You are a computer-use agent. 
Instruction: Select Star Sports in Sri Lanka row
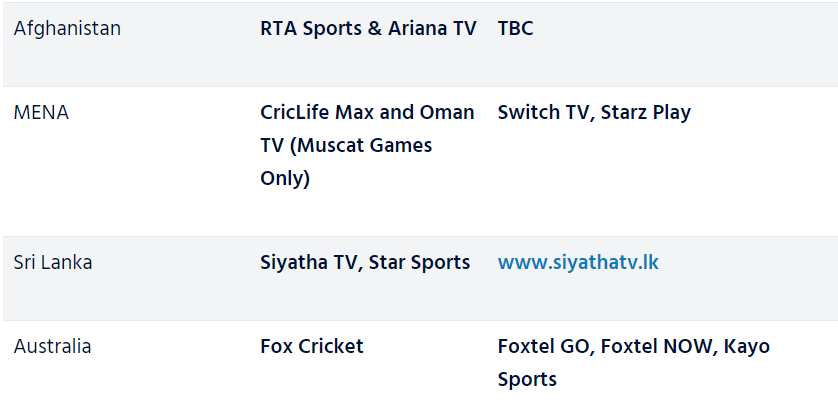point(419,262)
